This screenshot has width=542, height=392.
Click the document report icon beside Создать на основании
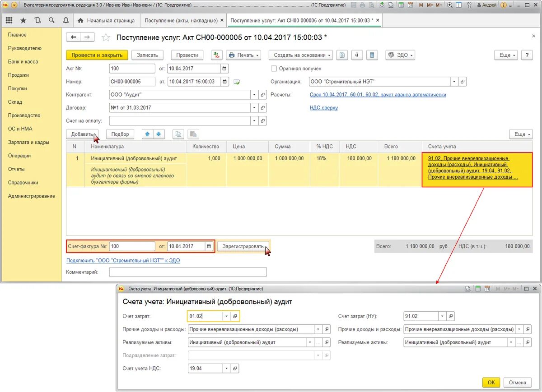click(342, 55)
